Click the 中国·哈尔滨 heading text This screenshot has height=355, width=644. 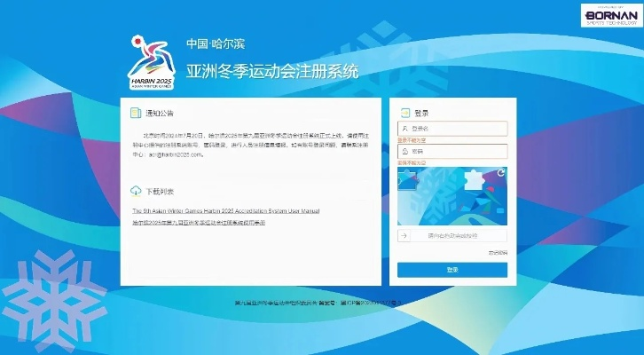(216, 43)
